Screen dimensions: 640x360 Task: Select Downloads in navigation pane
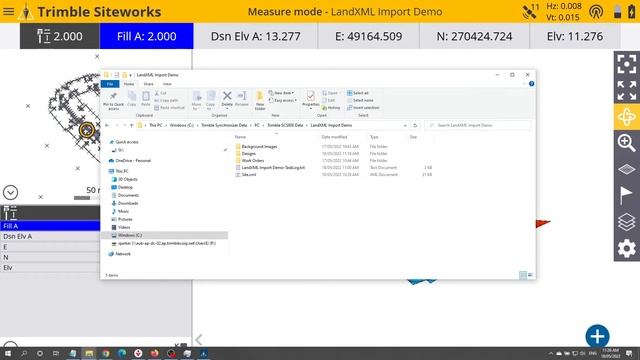(128, 203)
